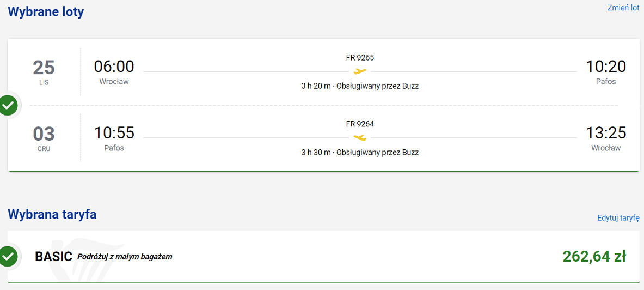644x290 pixels.
Task: Select the 25 LIS departure date
Action: pos(44,71)
